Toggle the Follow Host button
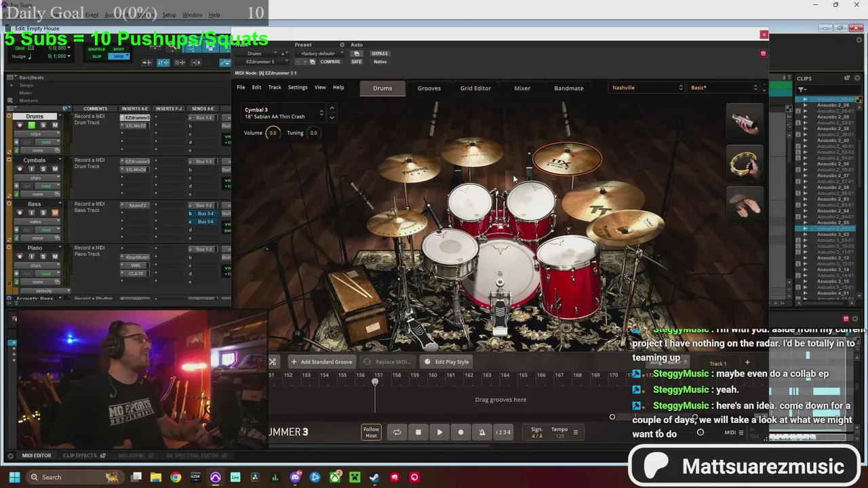This screenshot has width=868, height=488. tap(371, 432)
